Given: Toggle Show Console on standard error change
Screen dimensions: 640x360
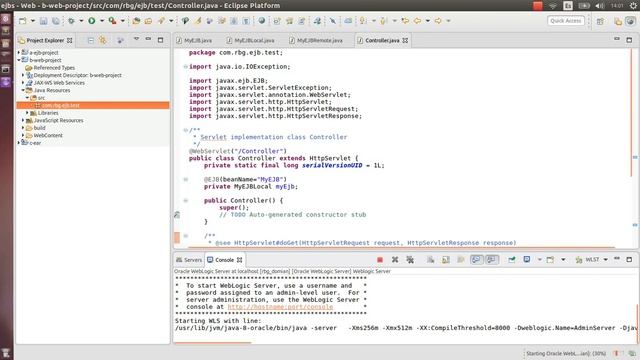Looking at the screenshot, I should click(x=492, y=260).
